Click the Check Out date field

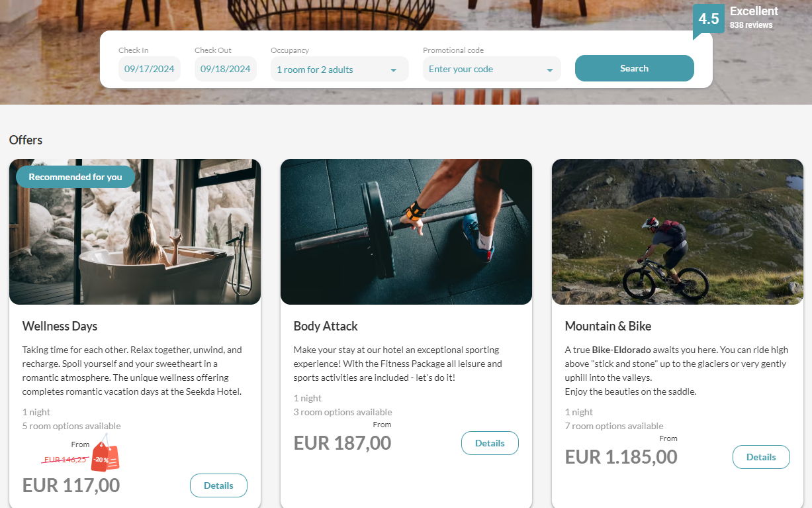coord(226,69)
